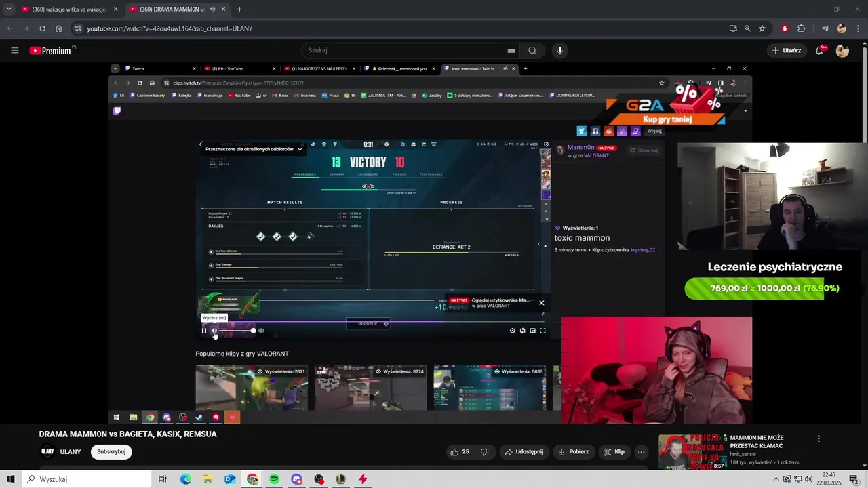Open the Twitch tab in the recorded browser
Screen dimensions: 868x488
159,68
